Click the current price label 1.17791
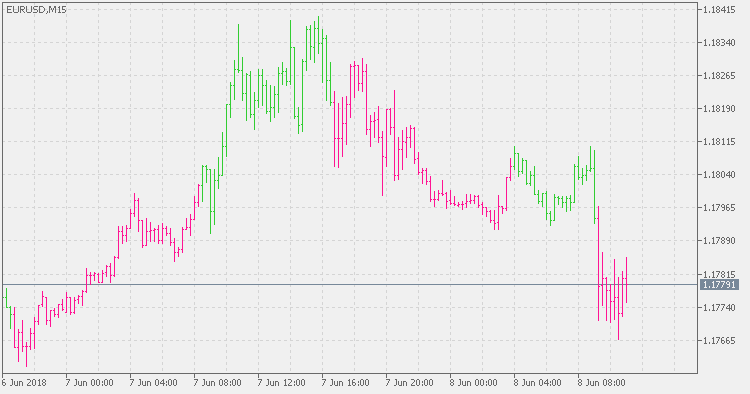750x394 pixels. coord(719,285)
